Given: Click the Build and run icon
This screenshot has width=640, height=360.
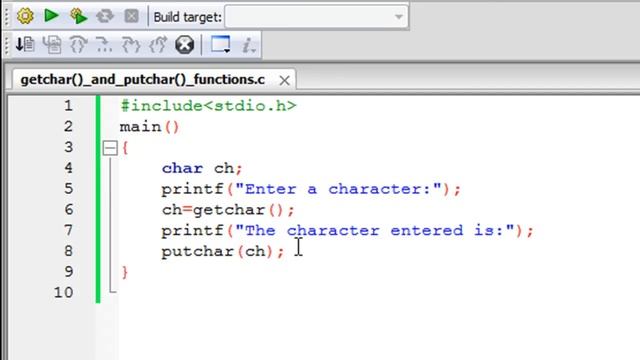Looking at the screenshot, I should click(78, 16).
